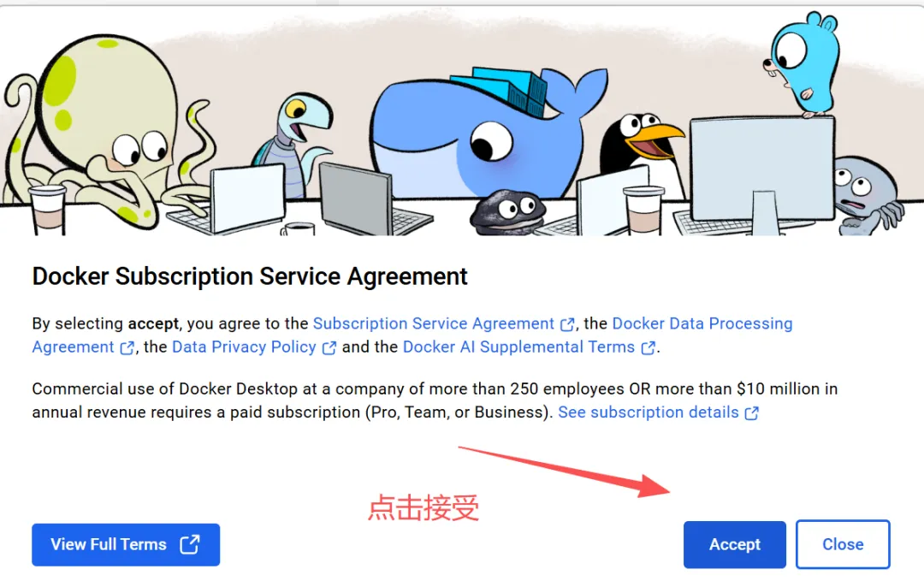Click external icon after Data Privacy Policy
This screenshot has width=924, height=581.
point(329,348)
